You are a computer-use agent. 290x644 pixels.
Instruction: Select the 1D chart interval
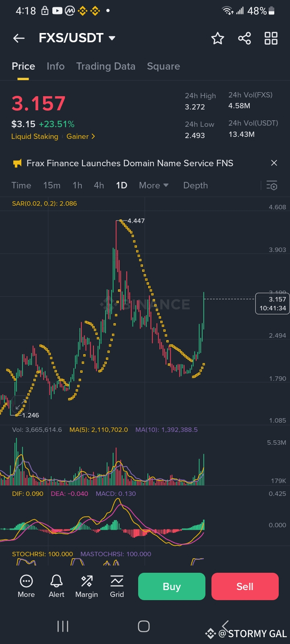coord(122,185)
